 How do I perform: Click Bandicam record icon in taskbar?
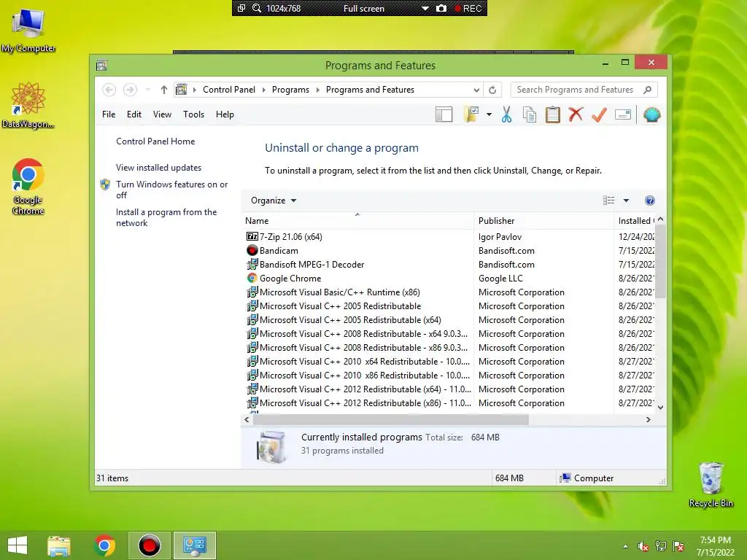(149, 545)
